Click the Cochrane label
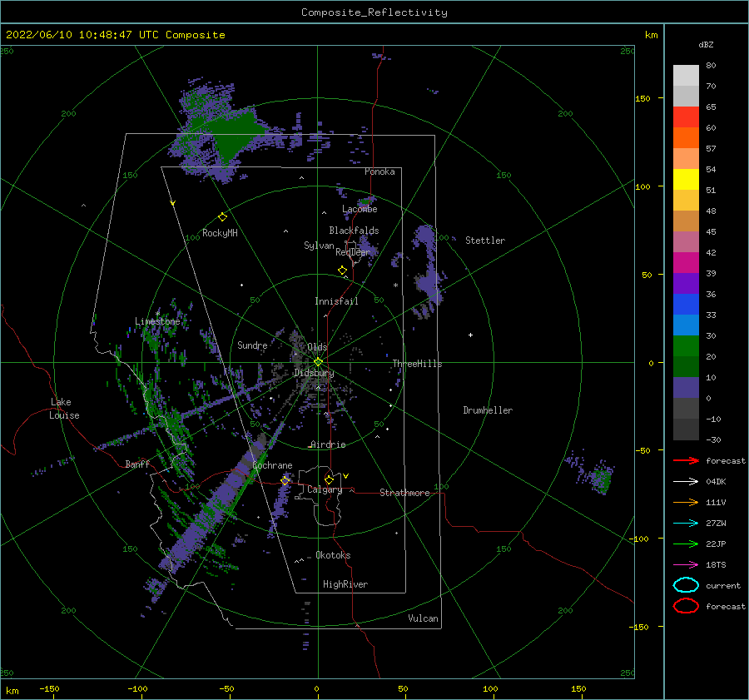 tap(272, 465)
